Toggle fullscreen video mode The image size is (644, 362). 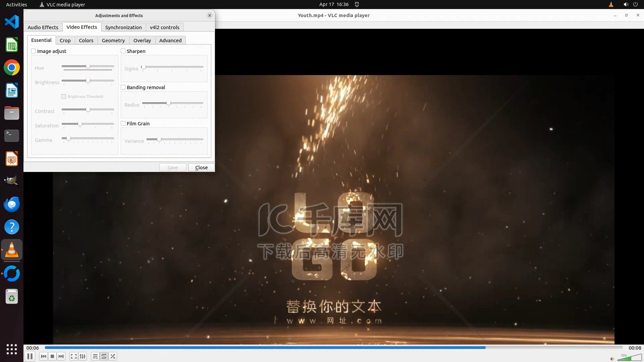(x=74, y=356)
